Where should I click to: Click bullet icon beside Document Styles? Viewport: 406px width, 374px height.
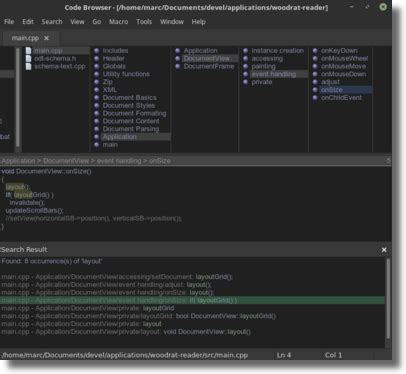(97, 105)
